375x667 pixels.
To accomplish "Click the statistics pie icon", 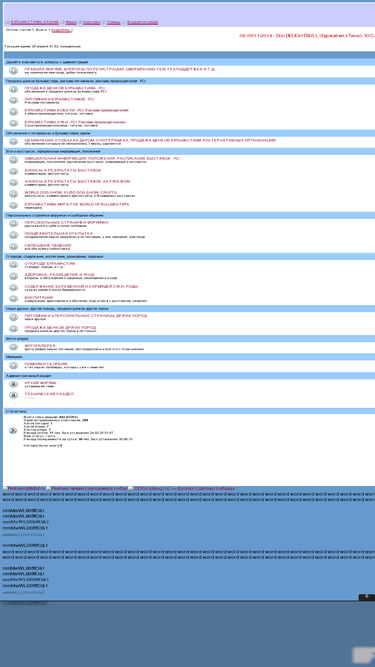I will click(x=13, y=430).
